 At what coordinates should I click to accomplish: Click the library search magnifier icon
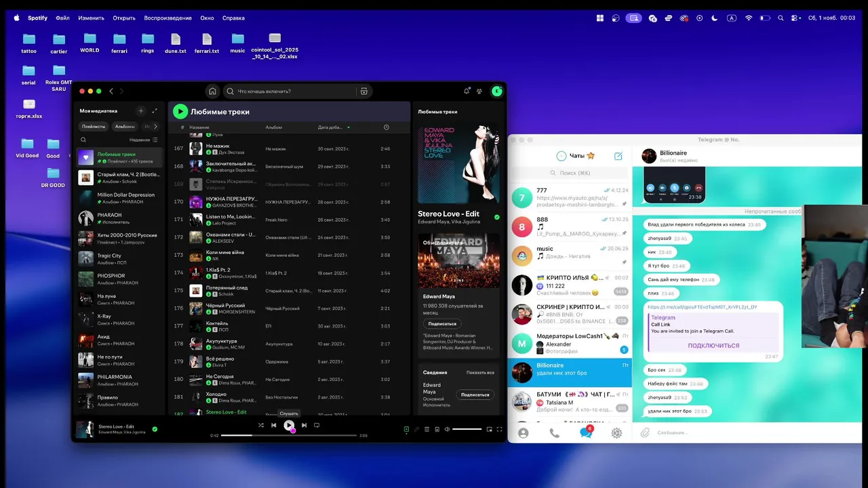[83, 140]
